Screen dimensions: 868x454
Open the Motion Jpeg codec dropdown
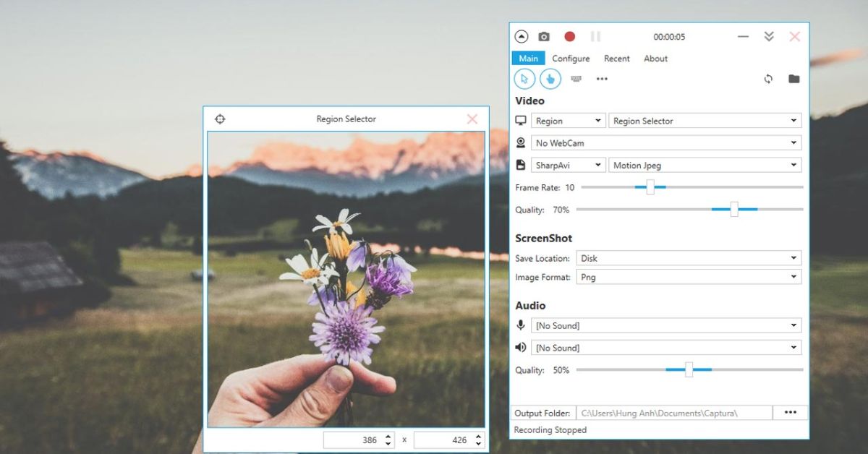pyautogui.click(x=705, y=166)
